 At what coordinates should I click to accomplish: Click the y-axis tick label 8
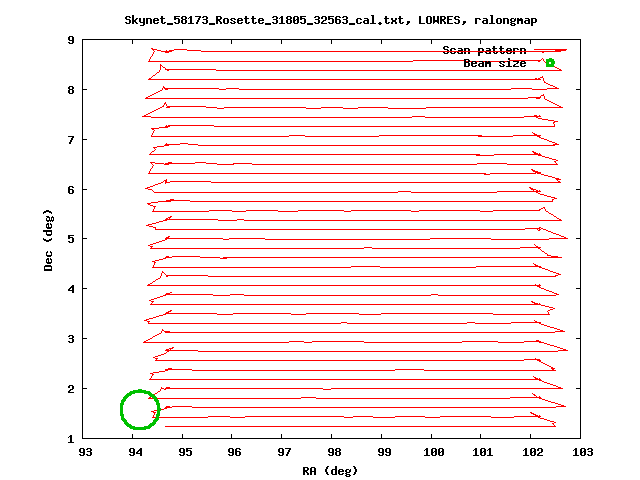pyautogui.click(x=71, y=90)
